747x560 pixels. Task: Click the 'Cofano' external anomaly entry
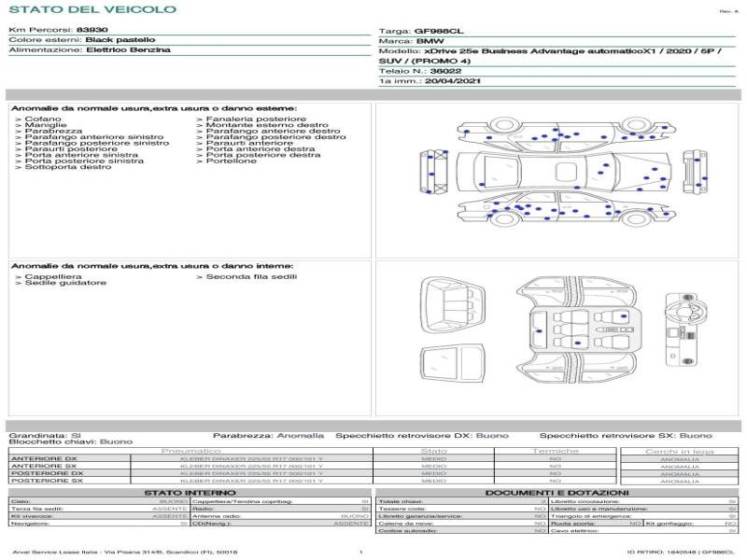tap(43, 119)
